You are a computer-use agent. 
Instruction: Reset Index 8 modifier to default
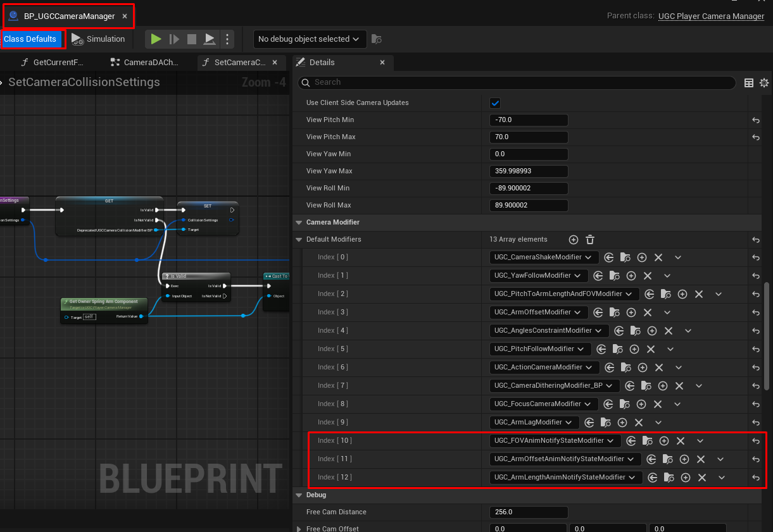(756, 404)
